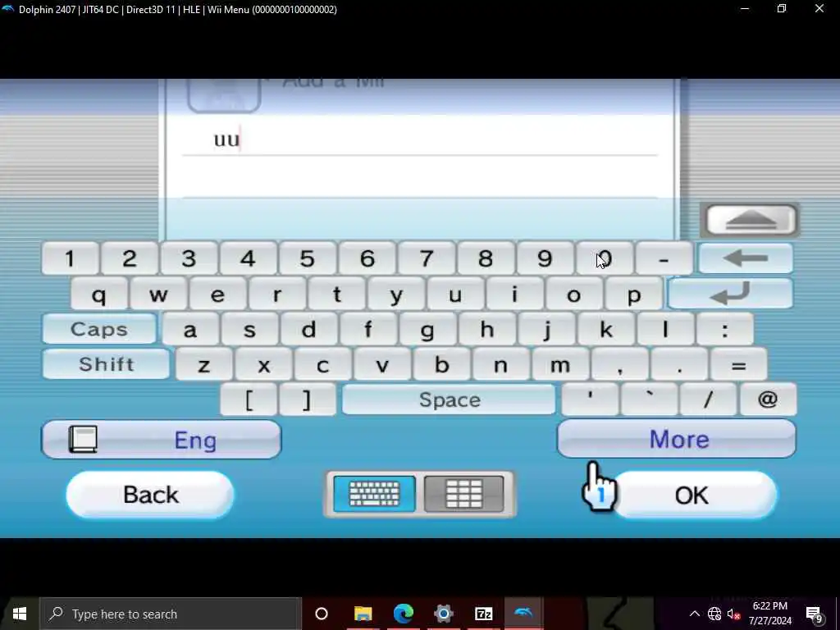The width and height of the screenshot is (840, 630).
Task: Launch Microsoft Edge from taskbar
Action: coord(404,614)
